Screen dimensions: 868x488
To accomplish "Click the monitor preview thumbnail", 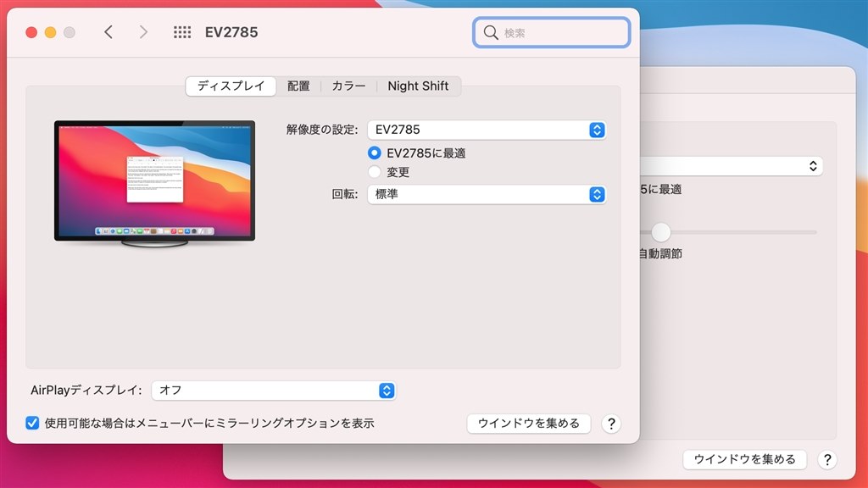I will pos(154,183).
